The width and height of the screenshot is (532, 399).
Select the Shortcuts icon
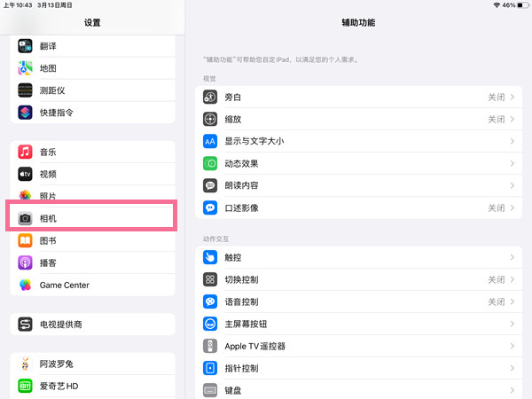click(x=26, y=113)
